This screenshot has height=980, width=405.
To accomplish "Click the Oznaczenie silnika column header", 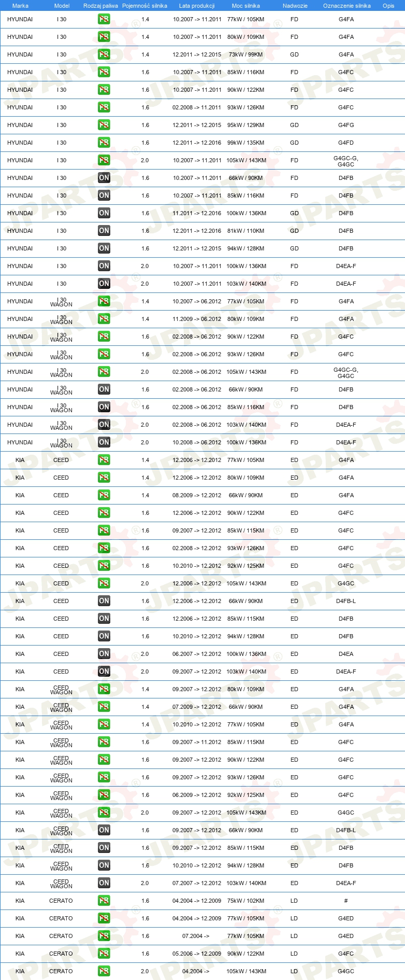I will tap(347, 6).
